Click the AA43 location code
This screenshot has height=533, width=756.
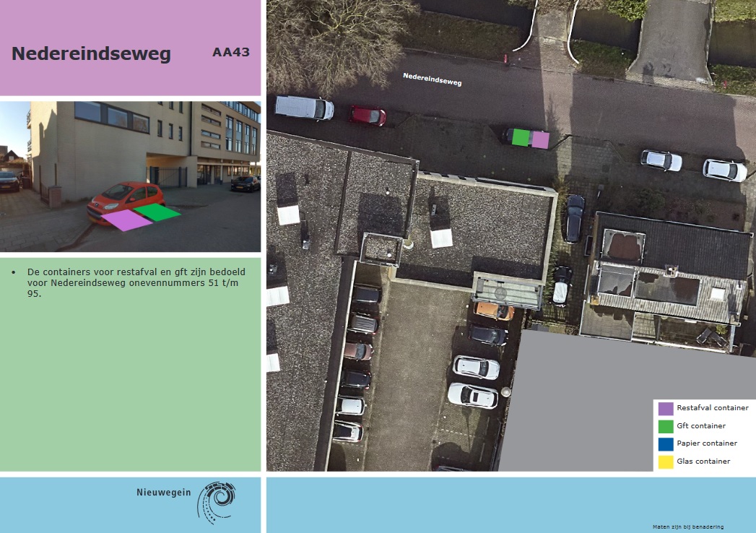pos(231,52)
